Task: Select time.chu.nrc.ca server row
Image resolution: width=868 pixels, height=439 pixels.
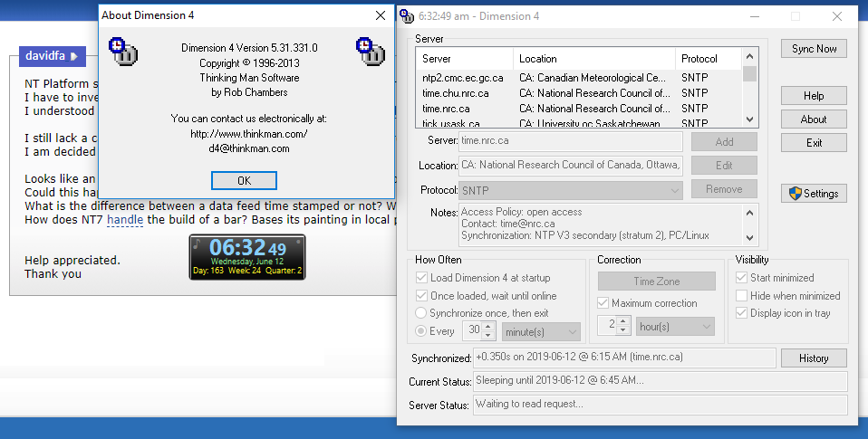Action: point(579,93)
